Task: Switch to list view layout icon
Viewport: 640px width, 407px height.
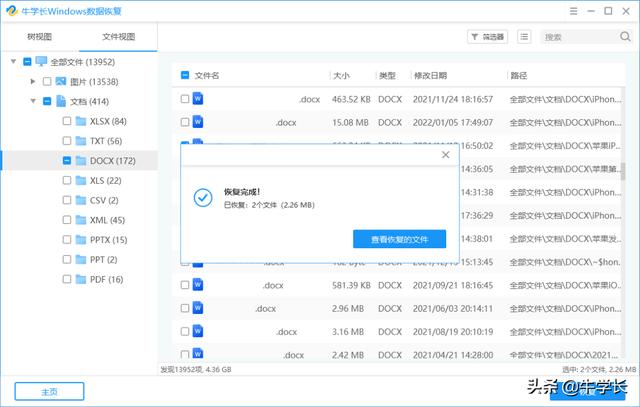Action: [524, 37]
